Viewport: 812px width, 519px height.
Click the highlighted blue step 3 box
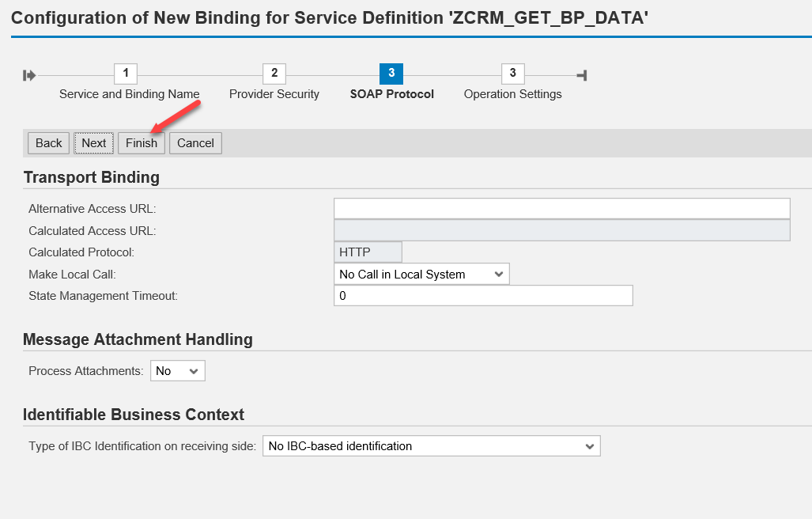pyautogui.click(x=391, y=74)
